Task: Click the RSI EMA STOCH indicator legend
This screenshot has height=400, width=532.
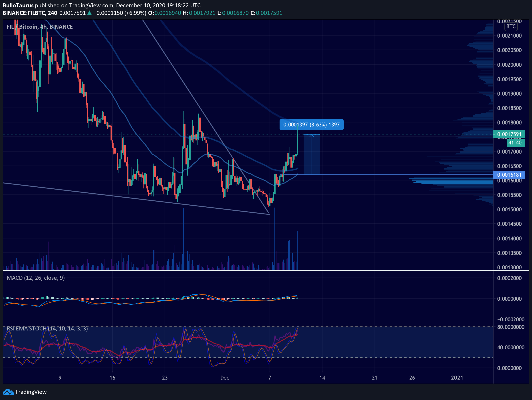Action: point(47,328)
